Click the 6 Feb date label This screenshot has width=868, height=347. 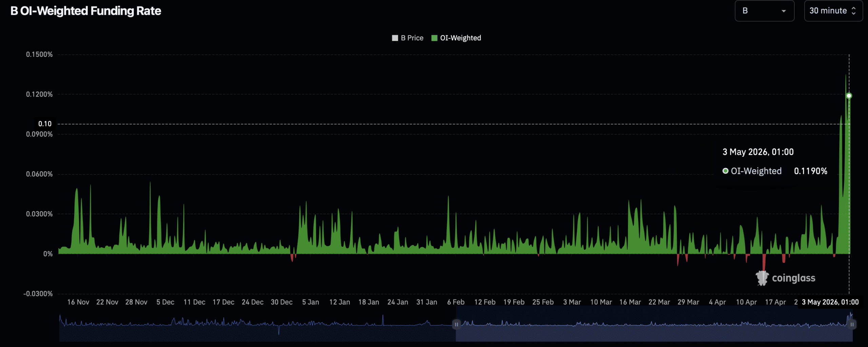pos(456,302)
